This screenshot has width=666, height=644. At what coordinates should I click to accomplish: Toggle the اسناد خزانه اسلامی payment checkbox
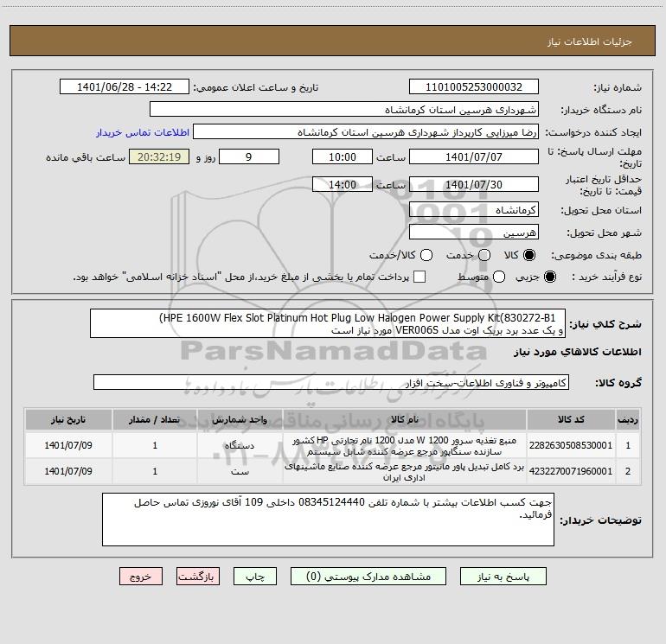coord(419,277)
